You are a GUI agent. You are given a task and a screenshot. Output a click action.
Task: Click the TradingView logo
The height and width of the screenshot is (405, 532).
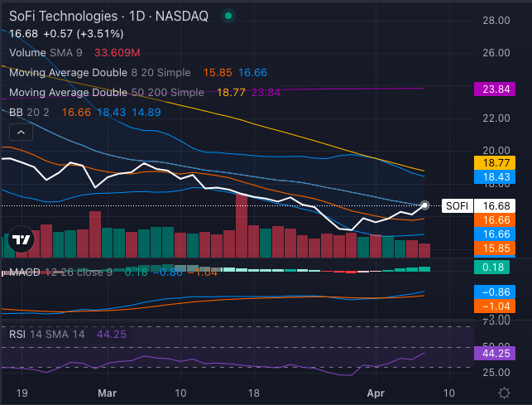(22, 241)
